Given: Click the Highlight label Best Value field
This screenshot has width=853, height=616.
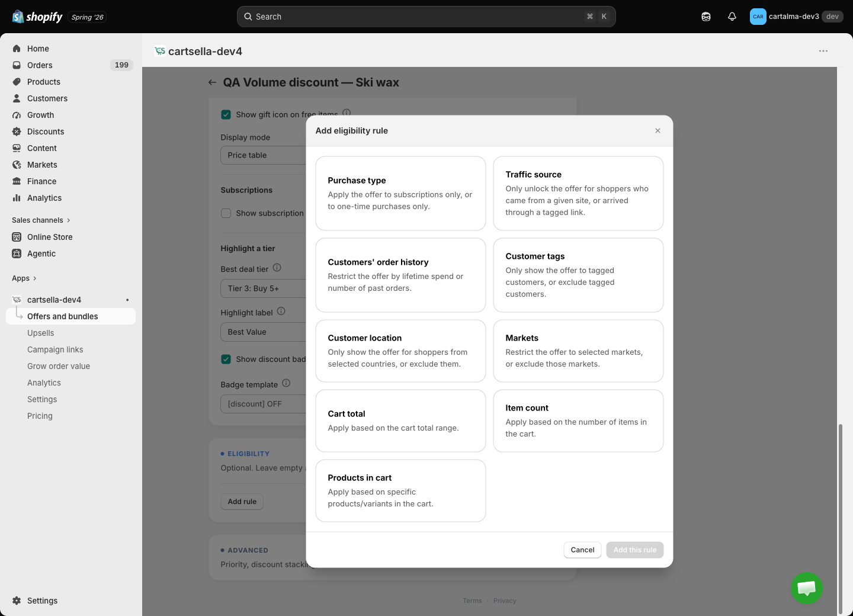Looking at the screenshot, I should click(264, 332).
